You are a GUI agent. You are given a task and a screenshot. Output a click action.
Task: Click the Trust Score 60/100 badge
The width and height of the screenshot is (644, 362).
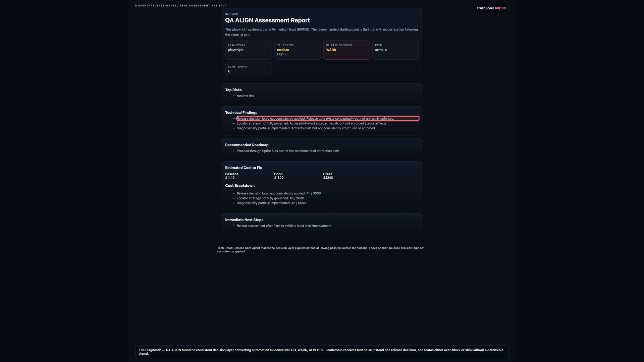point(491,8)
